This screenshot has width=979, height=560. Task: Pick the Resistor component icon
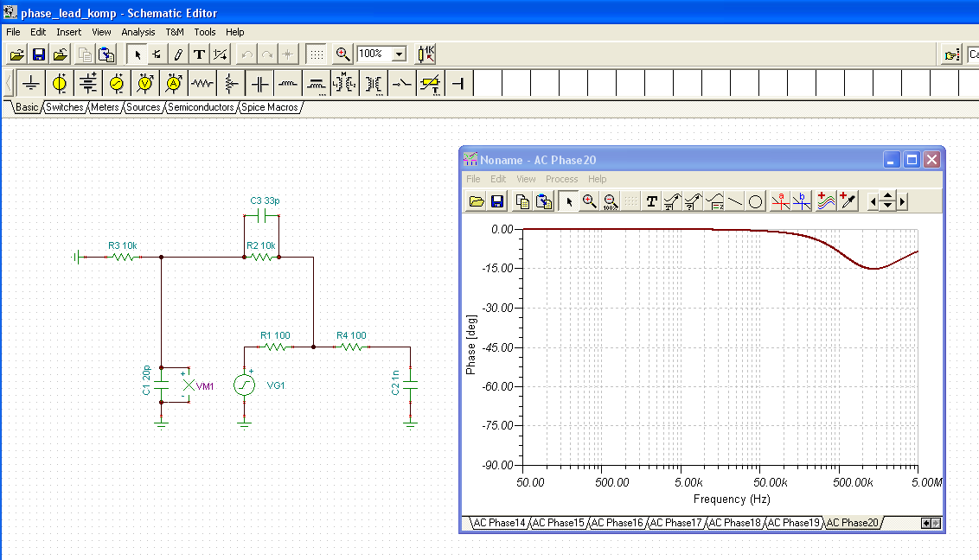pyautogui.click(x=202, y=84)
